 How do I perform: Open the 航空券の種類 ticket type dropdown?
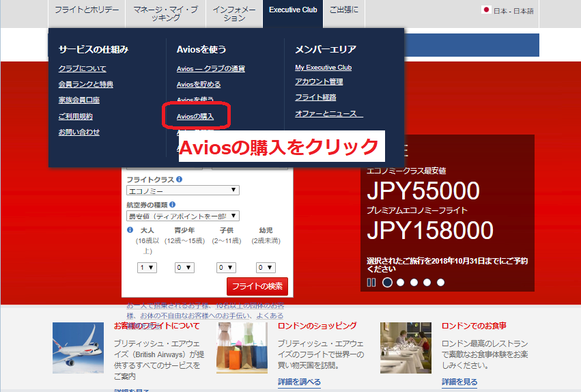pyautogui.click(x=182, y=216)
